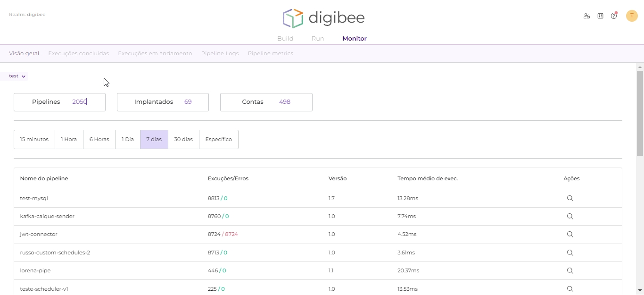Open the user access lock icon
This screenshot has height=295, width=644.
tap(586, 16)
